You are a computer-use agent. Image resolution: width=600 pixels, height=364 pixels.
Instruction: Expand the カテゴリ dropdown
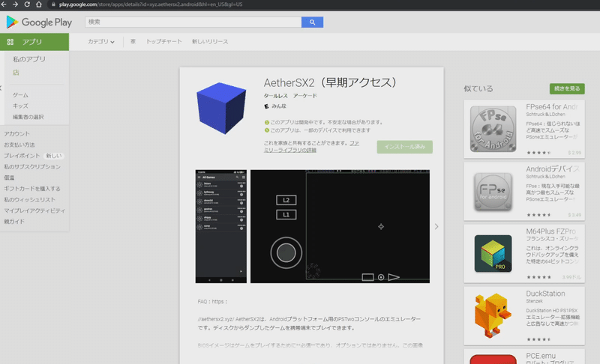[x=101, y=42]
